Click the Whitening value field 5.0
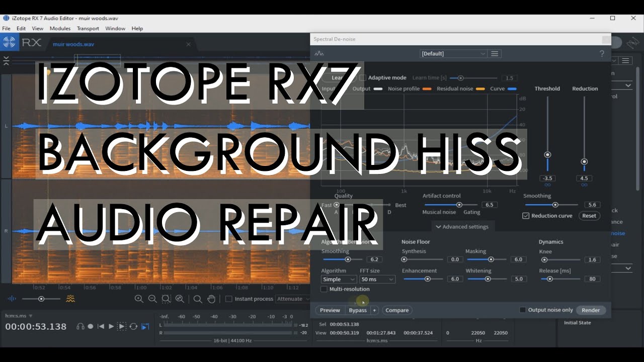 point(519,279)
